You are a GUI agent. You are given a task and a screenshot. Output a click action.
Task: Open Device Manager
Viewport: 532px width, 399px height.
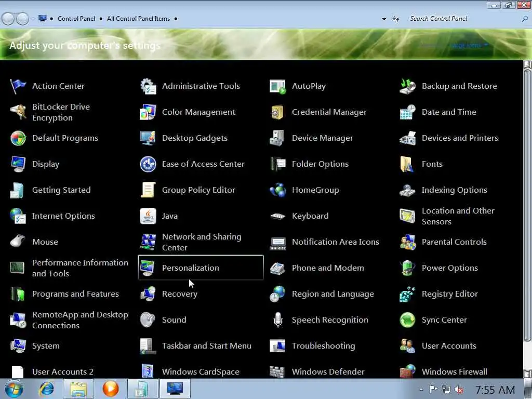312,138
